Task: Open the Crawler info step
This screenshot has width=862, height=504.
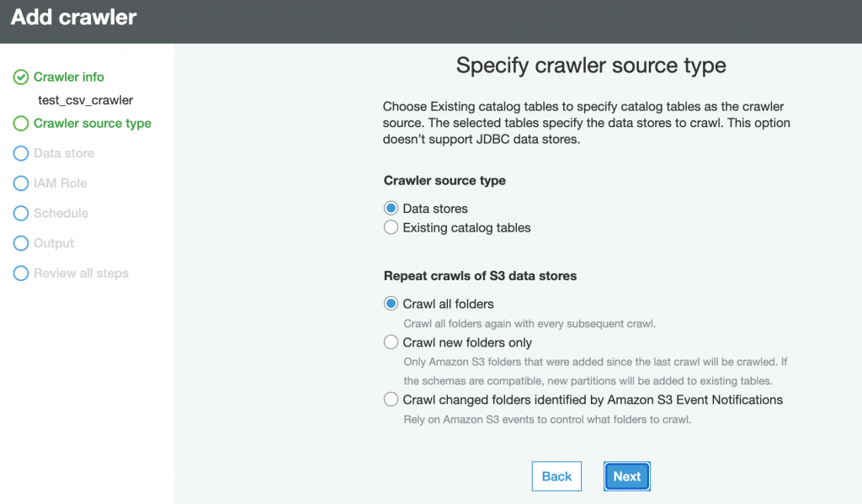Action: (69, 77)
